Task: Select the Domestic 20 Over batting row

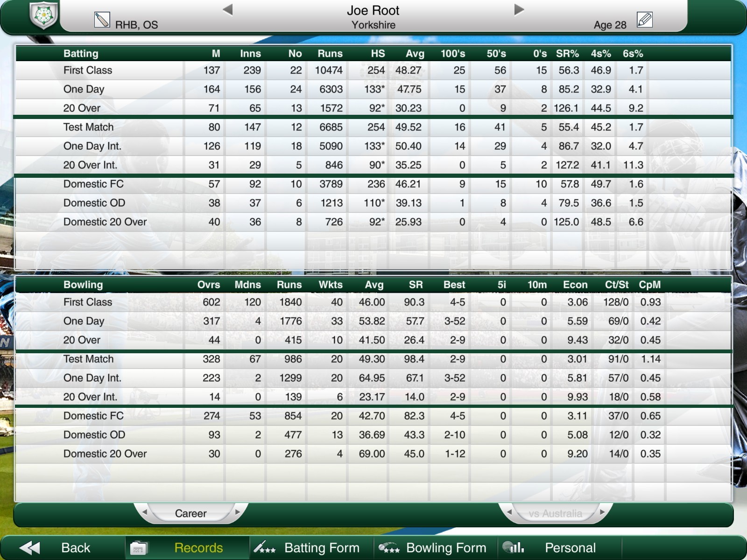Action: click(x=373, y=222)
